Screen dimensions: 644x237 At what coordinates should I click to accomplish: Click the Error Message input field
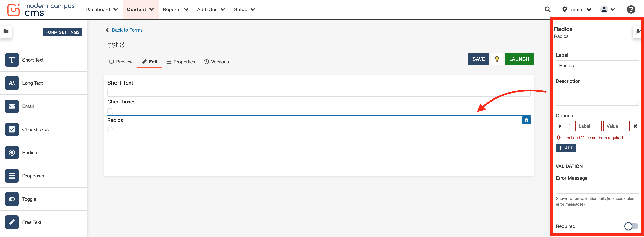tap(597, 188)
